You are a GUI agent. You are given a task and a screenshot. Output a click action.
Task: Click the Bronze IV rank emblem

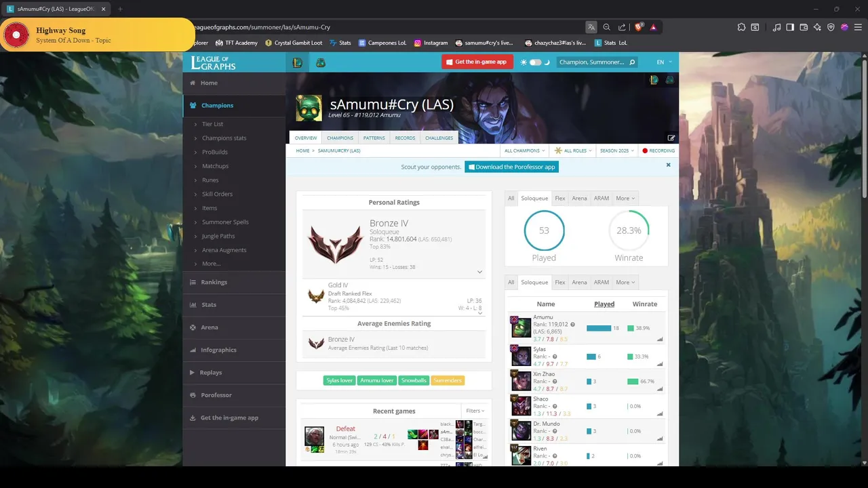(335, 243)
